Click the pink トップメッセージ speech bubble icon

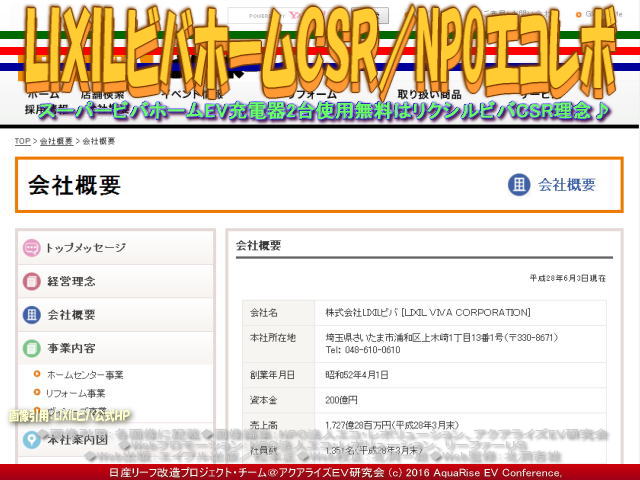coord(31,248)
